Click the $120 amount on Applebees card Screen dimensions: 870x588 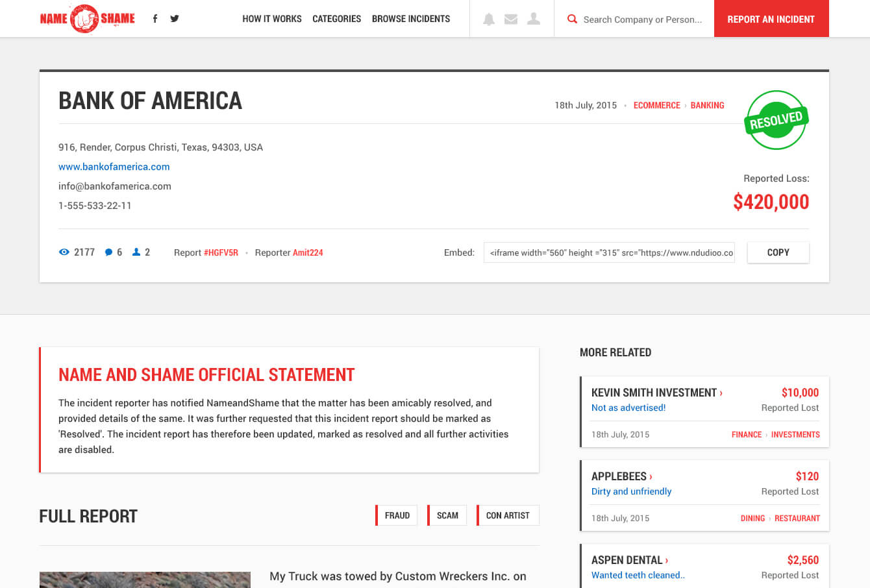[807, 476]
